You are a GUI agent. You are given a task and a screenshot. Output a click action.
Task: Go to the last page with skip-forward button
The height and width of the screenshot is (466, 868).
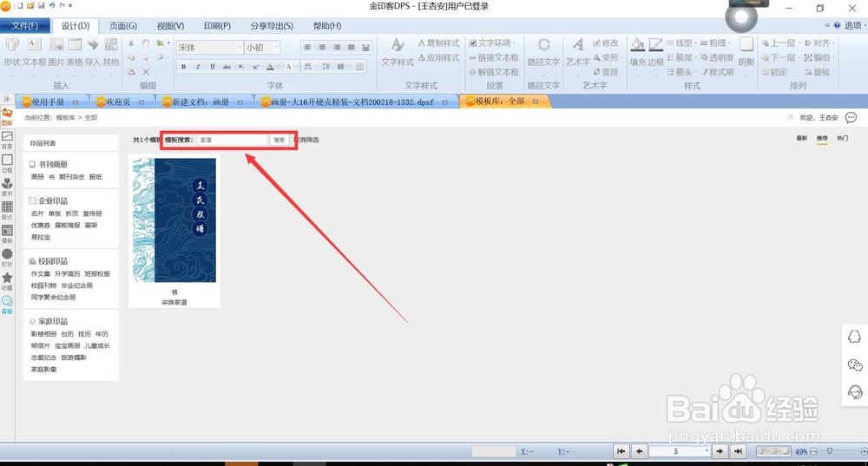(738, 451)
